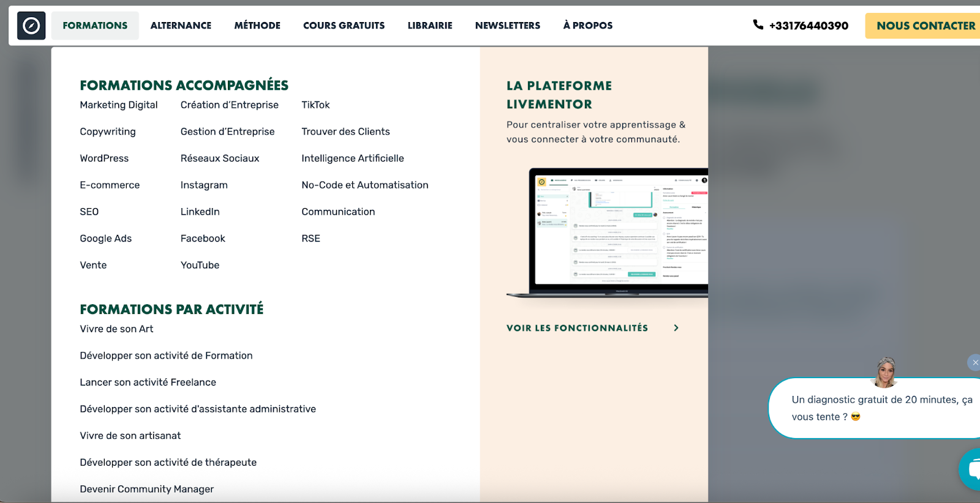The width and height of the screenshot is (980, 503).
Task: Choose Intelligence Artificielle formation
Action: 353,158
